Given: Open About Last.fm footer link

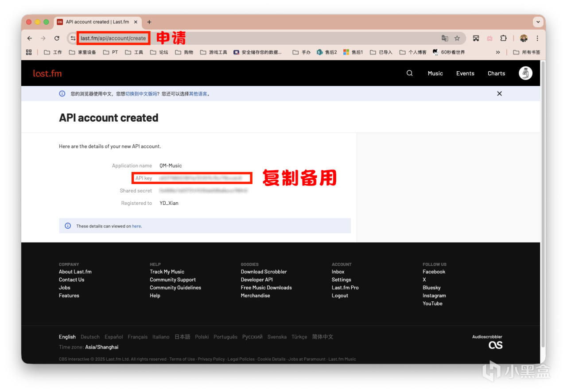Looking at the screenshot, I should [75, 272].
